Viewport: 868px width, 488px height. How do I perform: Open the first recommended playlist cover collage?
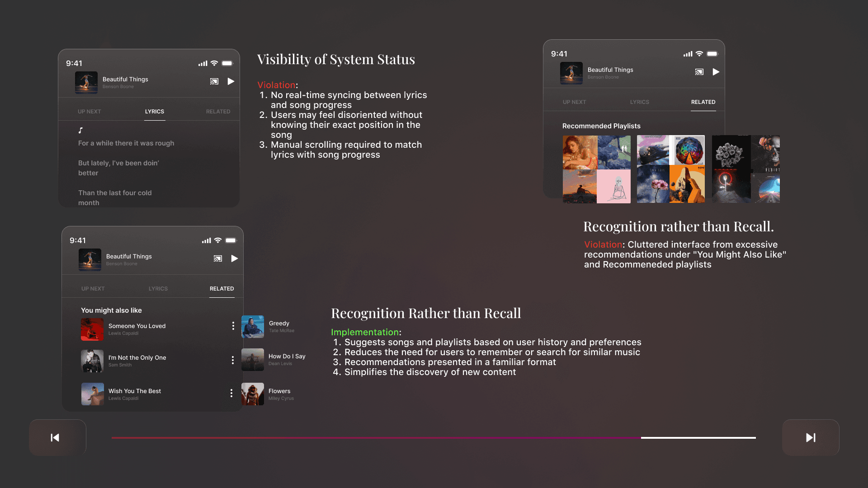click(596, 169)
